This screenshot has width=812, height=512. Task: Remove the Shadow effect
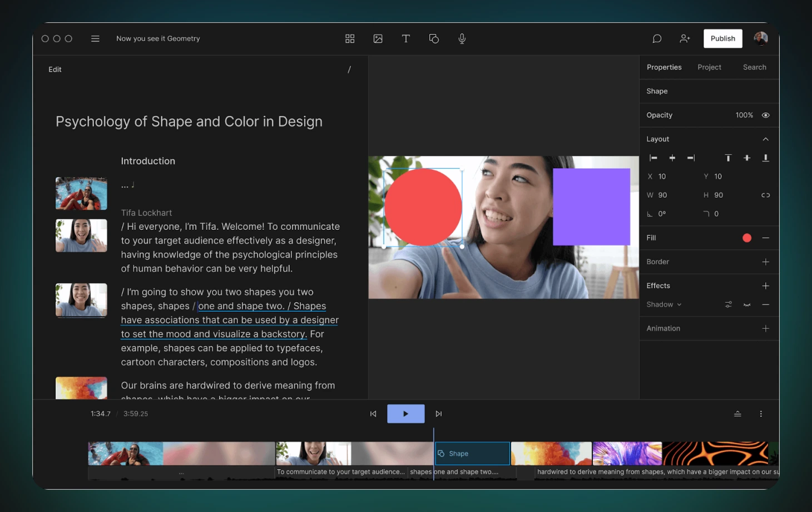pos(766,304)
